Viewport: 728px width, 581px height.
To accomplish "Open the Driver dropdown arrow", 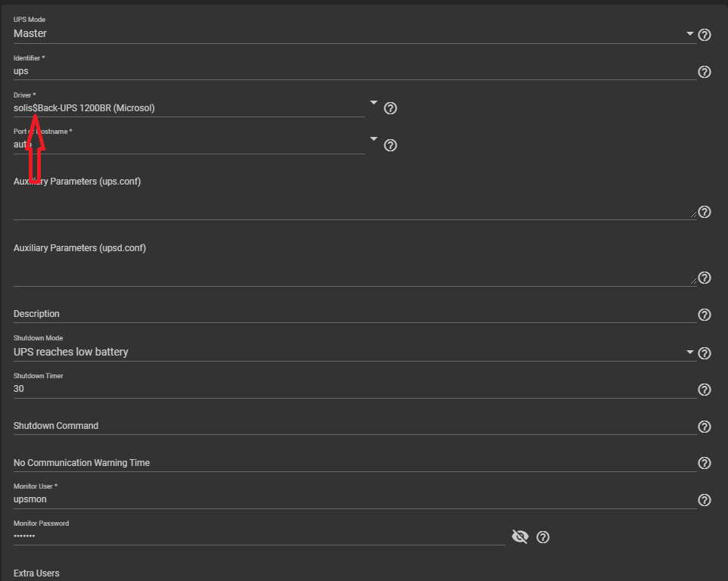I will [x=373, y=102].
